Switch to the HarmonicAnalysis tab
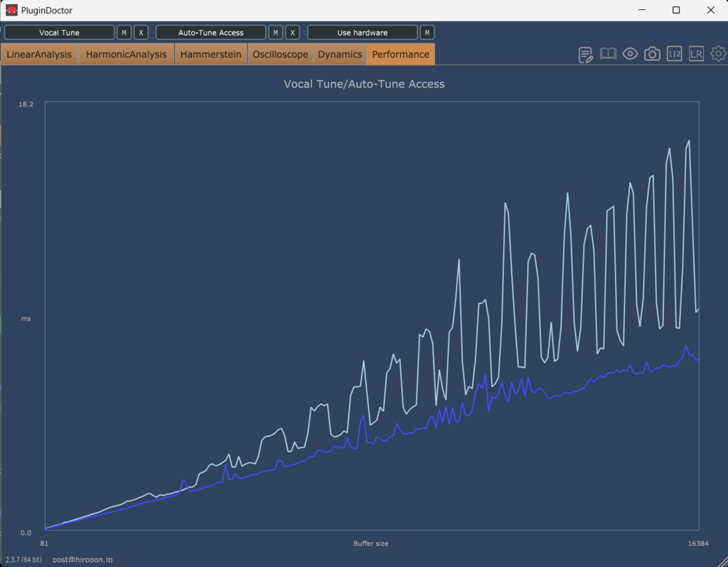 [x=127, y=54]
